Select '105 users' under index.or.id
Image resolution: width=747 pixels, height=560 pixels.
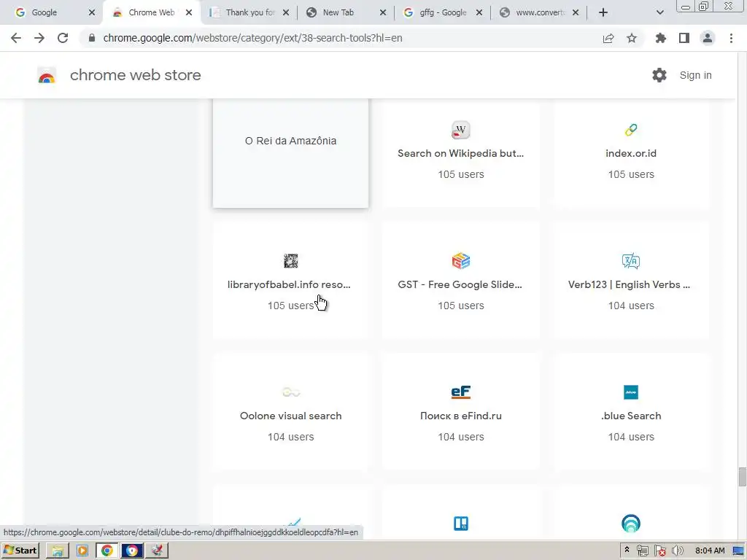[631, 174]
